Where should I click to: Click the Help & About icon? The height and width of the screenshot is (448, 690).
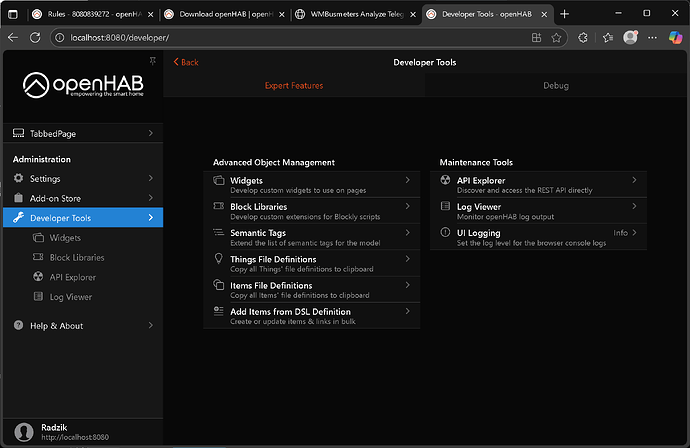tap(19, 326)
